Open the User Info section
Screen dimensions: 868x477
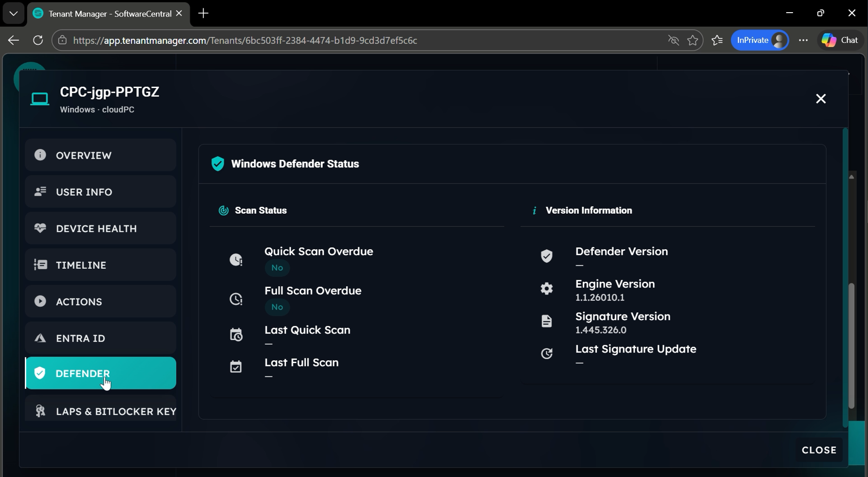click(x=100, y=192)
